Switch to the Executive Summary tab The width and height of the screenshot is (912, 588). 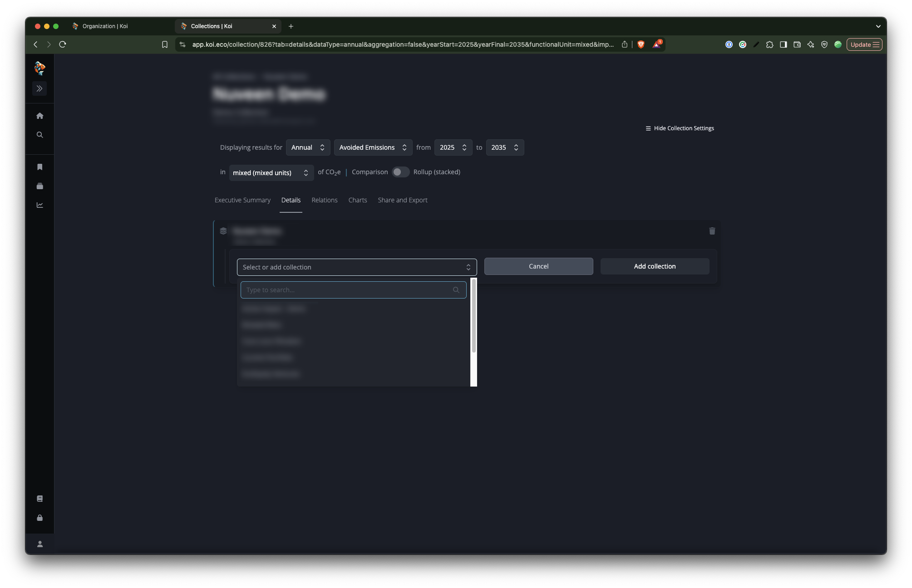point(242,200)
